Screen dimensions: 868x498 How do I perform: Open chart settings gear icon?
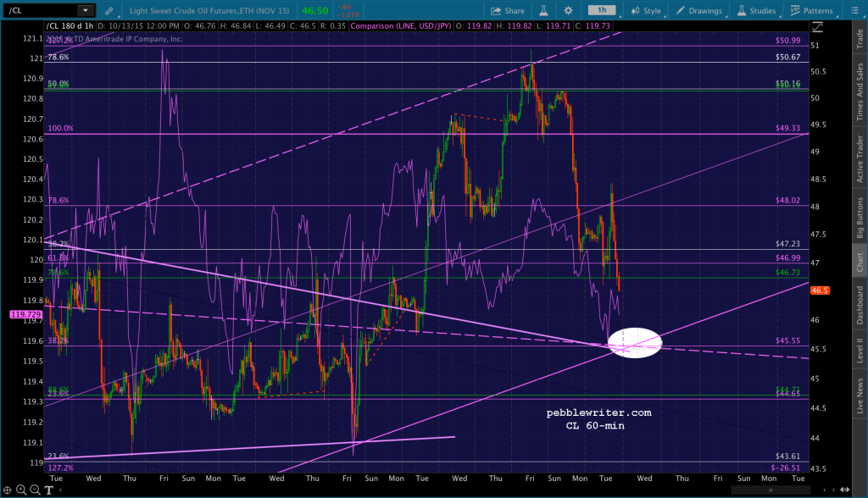pos(568,10)
